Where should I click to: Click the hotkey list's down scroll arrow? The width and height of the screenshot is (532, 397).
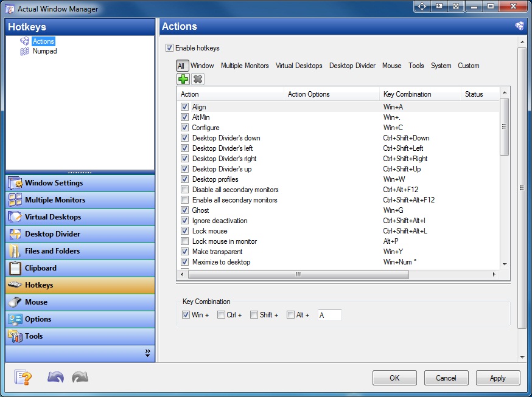(505, 264)
